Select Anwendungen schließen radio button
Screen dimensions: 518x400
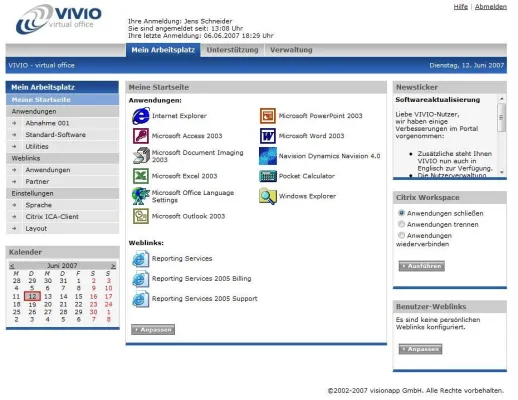point(402,213)
